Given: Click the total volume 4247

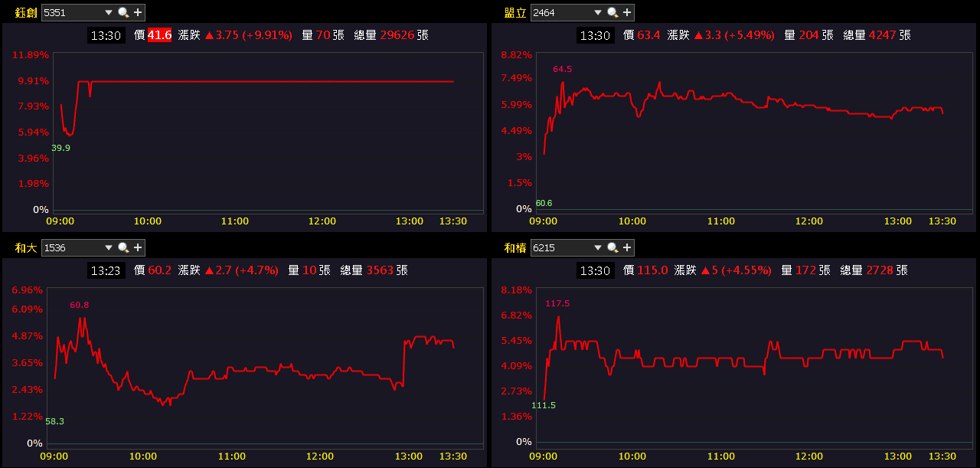Looking at the screenshot, I should 882,35.
